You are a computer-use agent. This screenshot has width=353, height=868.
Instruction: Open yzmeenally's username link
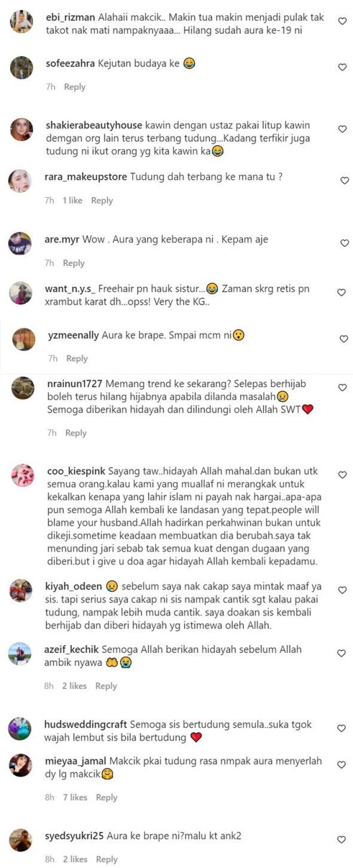click(x=73, y=335)
